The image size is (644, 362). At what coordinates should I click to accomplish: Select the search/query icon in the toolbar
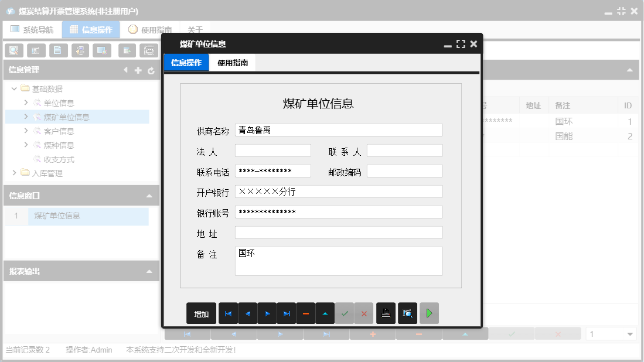point(13,50)
